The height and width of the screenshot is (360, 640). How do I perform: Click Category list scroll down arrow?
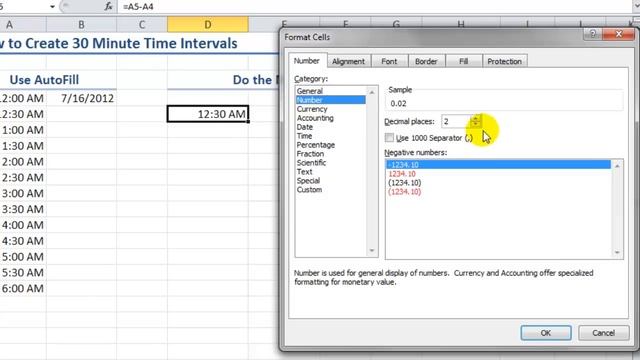[371, 251]
